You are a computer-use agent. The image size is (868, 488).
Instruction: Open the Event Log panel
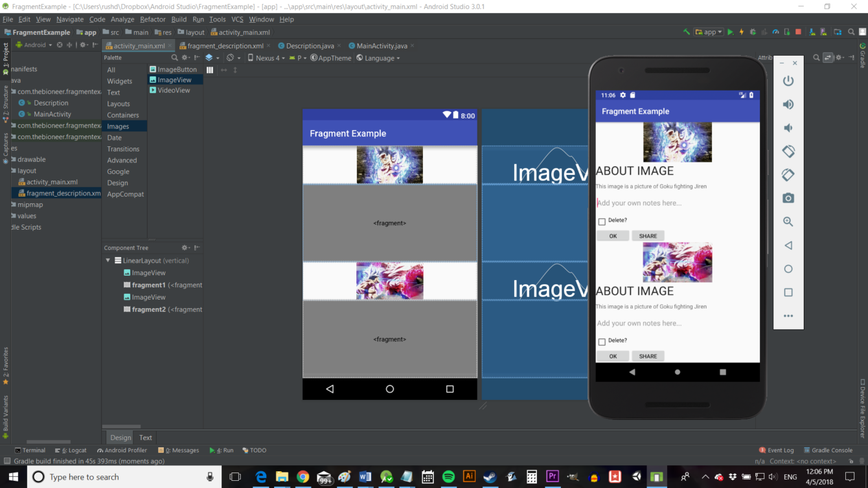[x=780, y=450]
